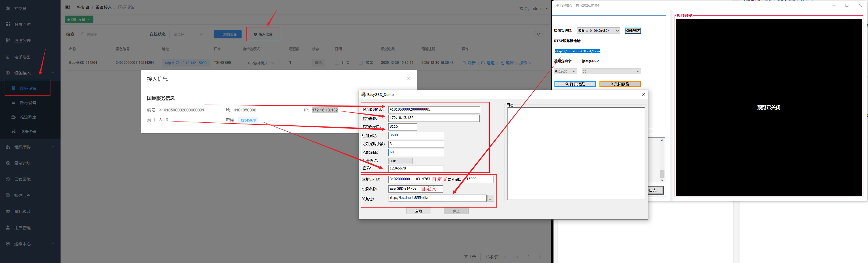
Task: Open the 15条/页 page size dropdown
Action: [x=495, y=257]
